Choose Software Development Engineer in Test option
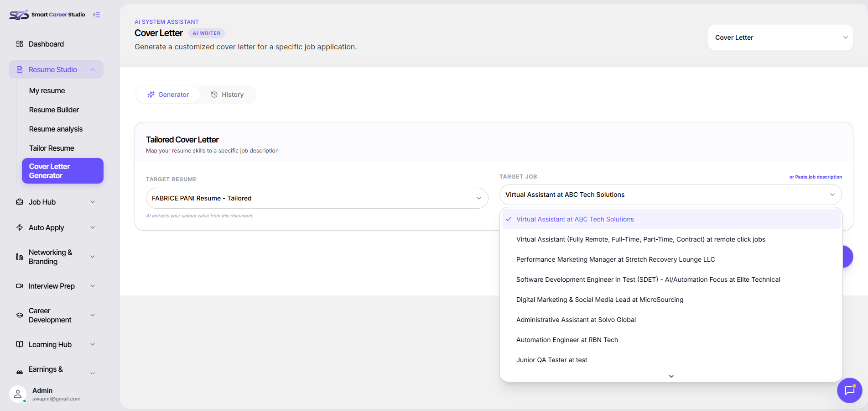The image size is (868, 411). click(x=671, y=279)
